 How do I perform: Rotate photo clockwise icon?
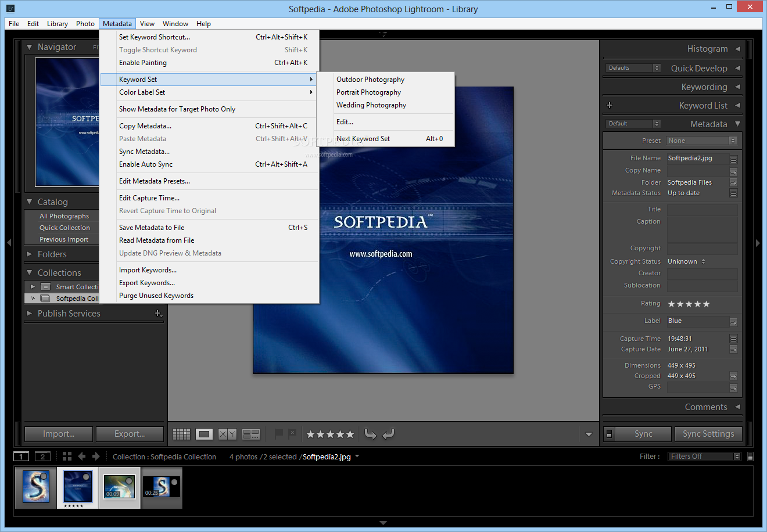(389, 434)
